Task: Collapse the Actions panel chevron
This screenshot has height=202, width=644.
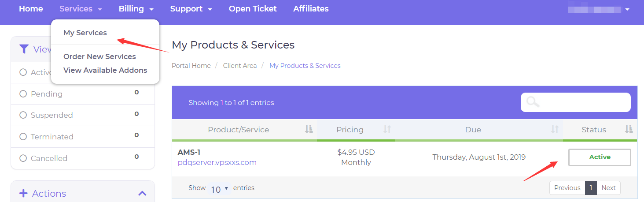Action: [142, 193]
